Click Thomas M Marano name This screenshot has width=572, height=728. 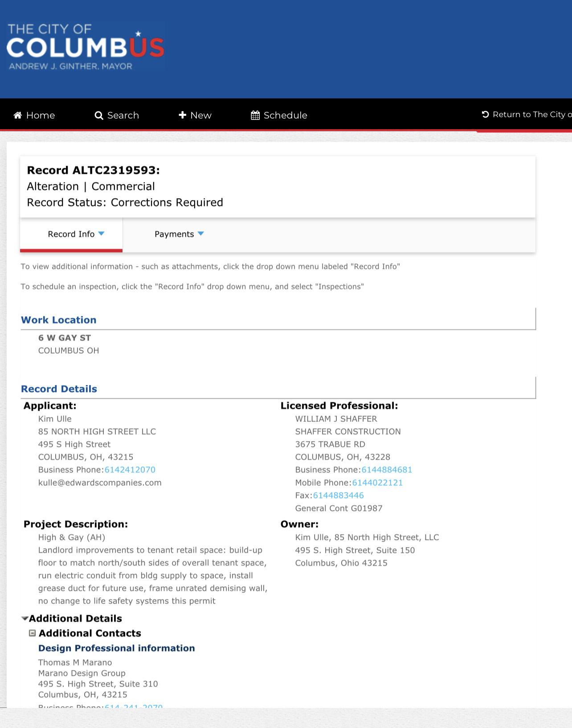(75, 663)
